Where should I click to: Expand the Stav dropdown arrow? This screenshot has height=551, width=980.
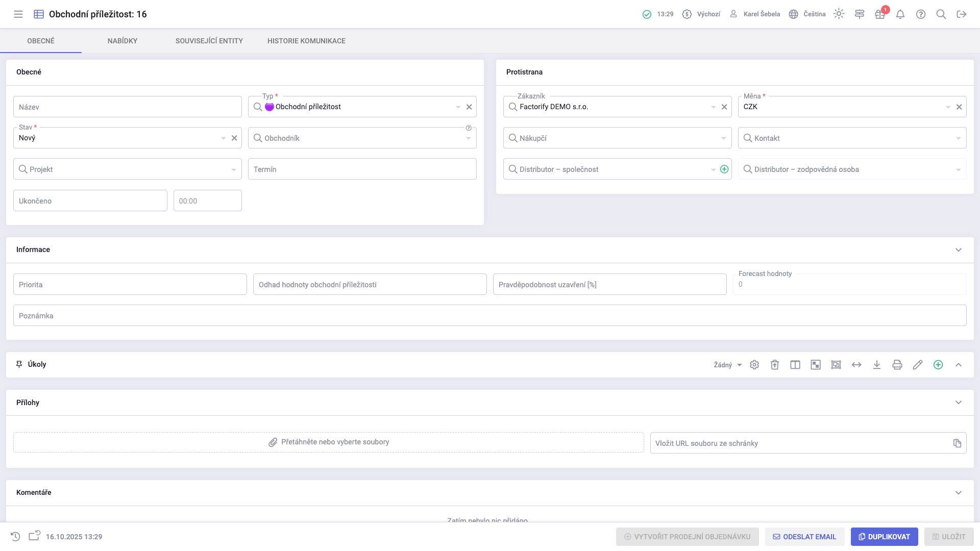pyautogui.click(x=223, y=138)
